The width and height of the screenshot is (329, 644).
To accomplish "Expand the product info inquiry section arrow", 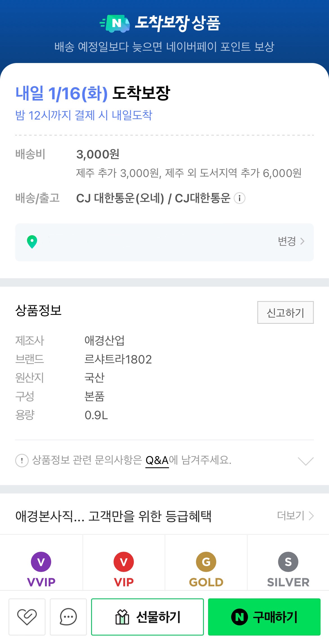I will 305,461.
